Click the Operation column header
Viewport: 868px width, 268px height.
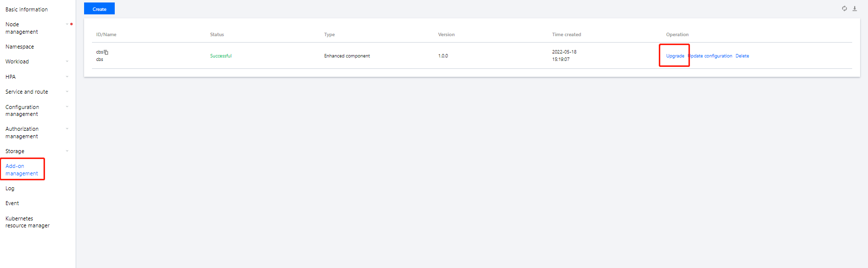coord(677,35)
